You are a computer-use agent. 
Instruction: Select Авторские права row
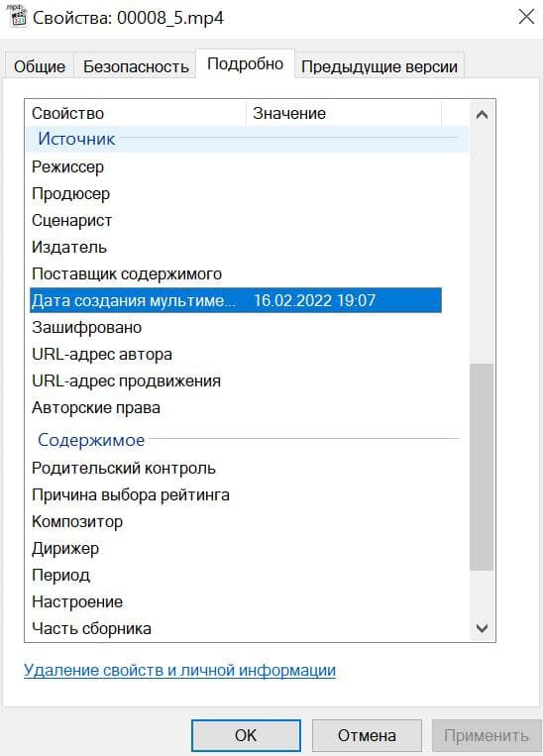(235, 408)
